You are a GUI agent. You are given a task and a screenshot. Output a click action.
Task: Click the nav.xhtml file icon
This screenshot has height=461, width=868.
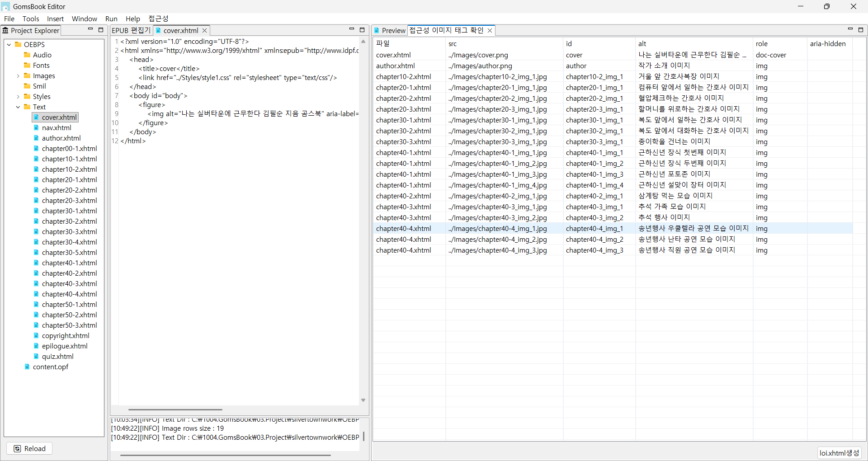[x=36, y=127]
